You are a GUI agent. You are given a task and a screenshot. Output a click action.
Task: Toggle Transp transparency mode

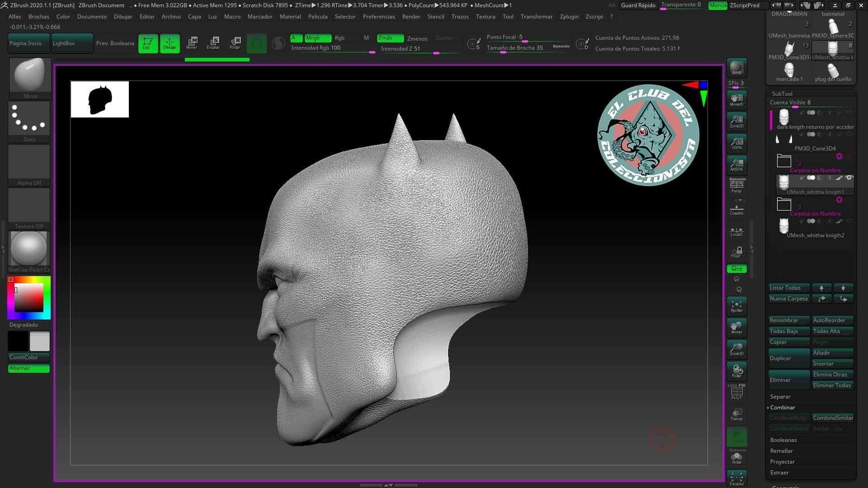point(736,414)
